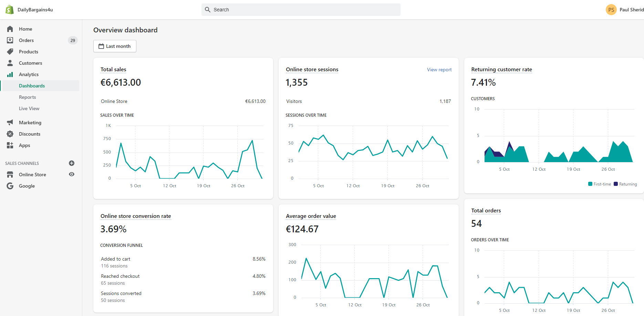The height and width of the screenshot is (316, 644).
Task: Open the Last month date picker
Action: click(115, 46)
